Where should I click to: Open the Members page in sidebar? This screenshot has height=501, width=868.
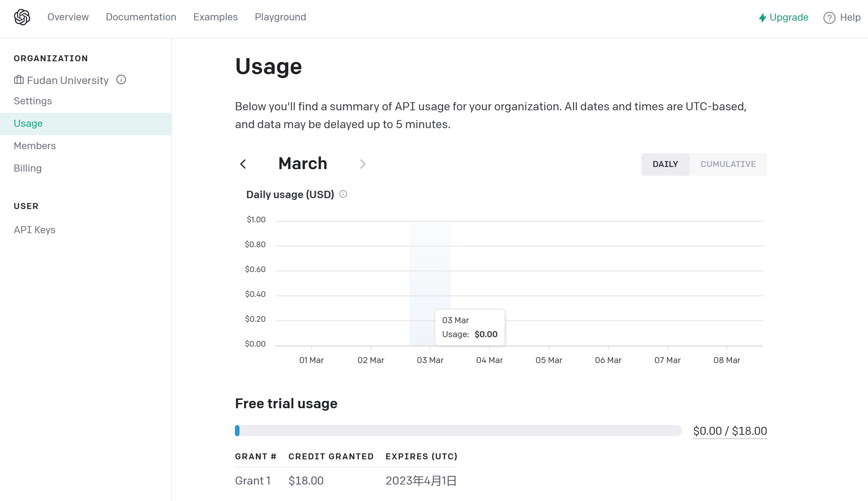pos(35,146)
